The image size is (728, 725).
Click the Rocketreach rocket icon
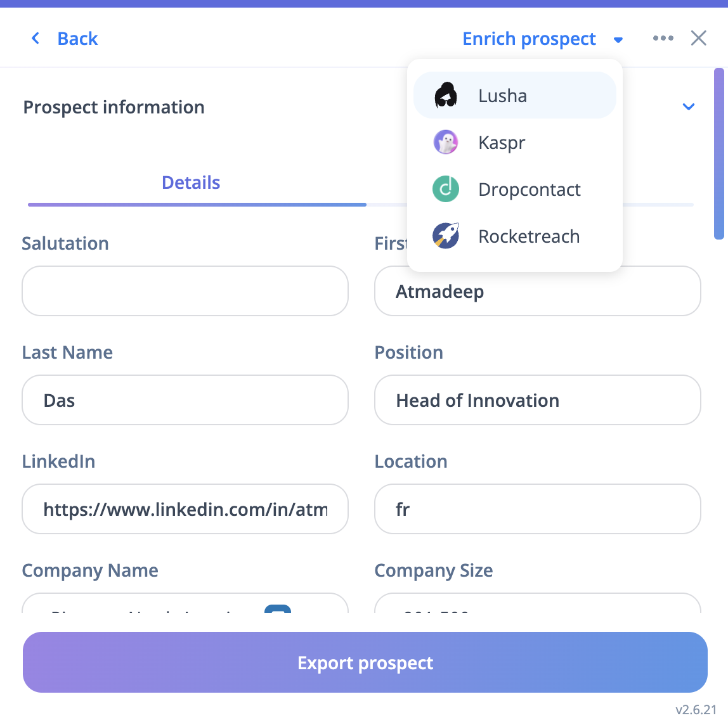[446, 236]
